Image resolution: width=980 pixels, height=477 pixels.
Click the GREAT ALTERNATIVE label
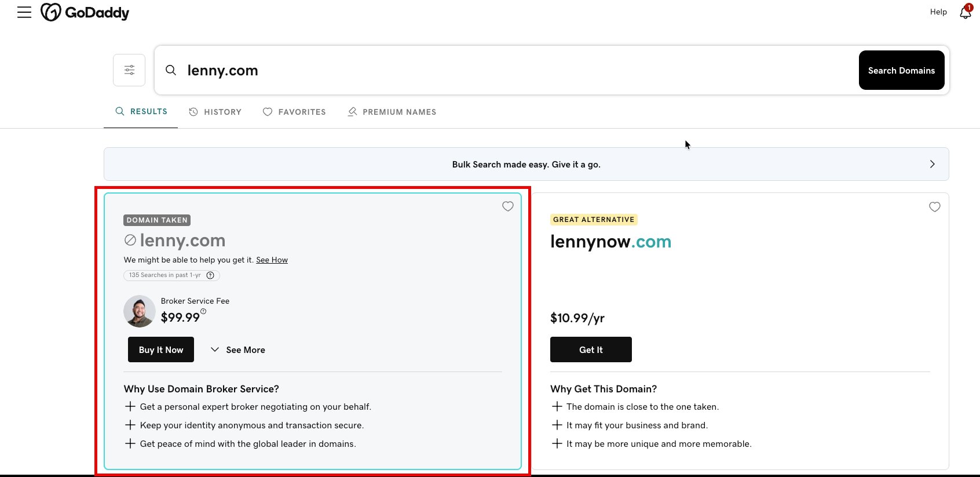point(594,220)
